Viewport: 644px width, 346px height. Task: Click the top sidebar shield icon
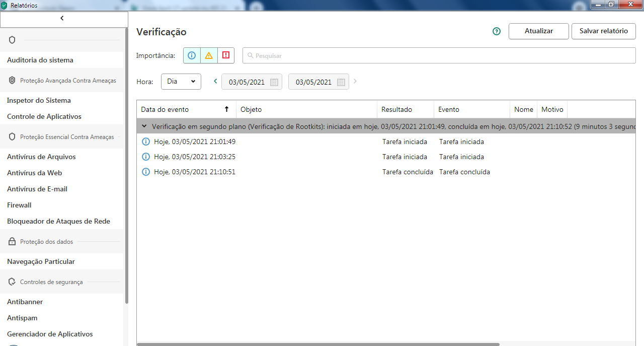pos(12,40)
